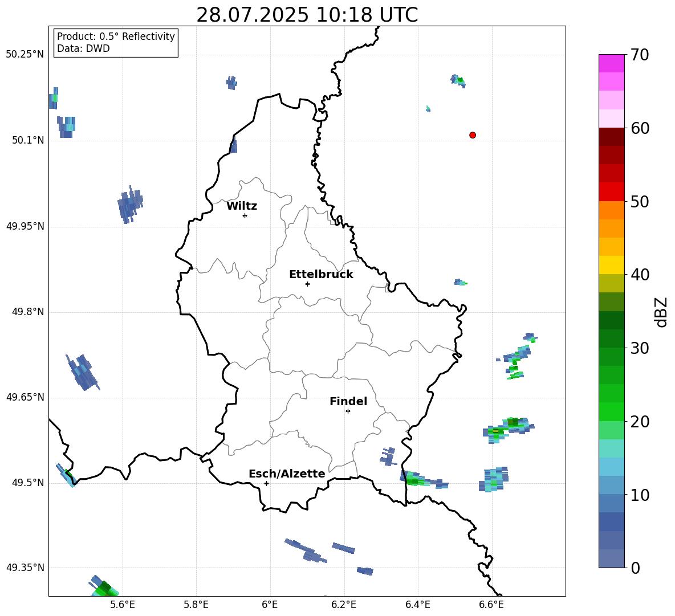Click the dark green 30 dBZ colorbar segment
675x616 pixels.
point(611,338)
